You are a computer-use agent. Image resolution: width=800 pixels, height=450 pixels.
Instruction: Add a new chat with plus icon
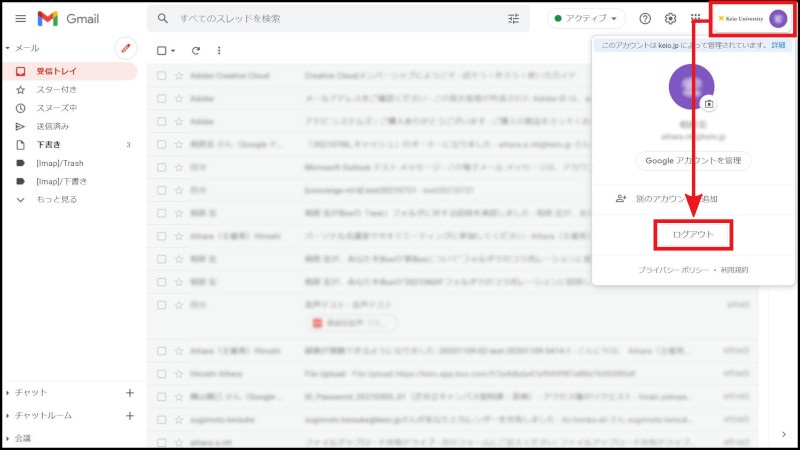pos(129,393)
